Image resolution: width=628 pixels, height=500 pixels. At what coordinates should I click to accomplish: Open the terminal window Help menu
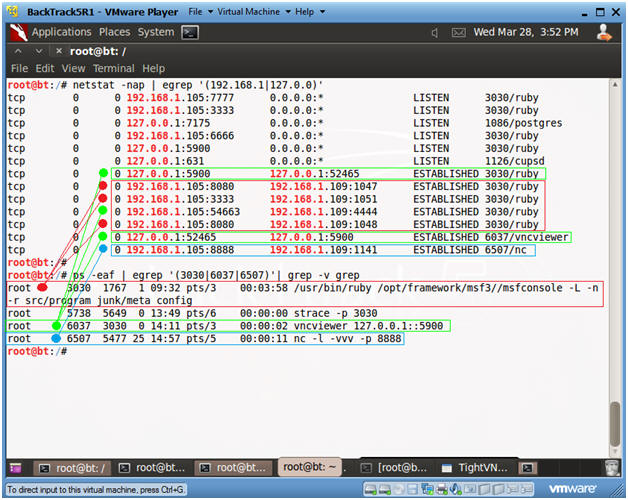153,69
